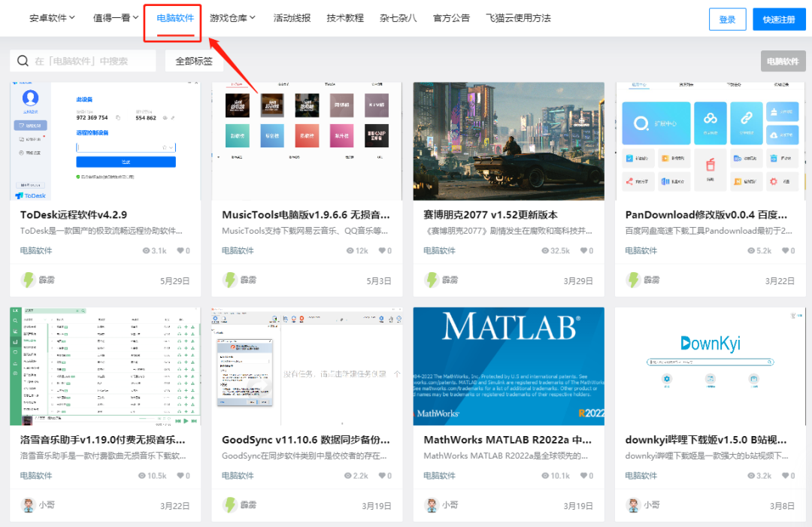The height and width of the screenshot is (527, 812).
Task: Click the 32.5k views icon on 赛博朋克2077 card
Action: pyautogui.click(x=545, y=250)
